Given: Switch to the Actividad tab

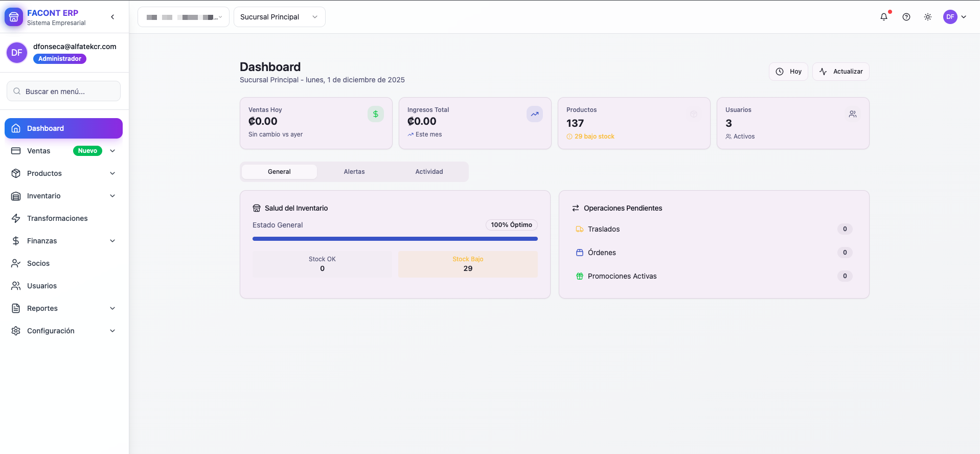Looking at the screenshot, I should 429,172.
